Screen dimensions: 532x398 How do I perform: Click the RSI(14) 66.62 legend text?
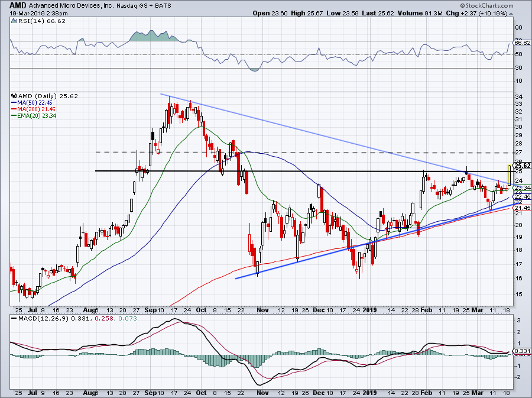point(41,21)
